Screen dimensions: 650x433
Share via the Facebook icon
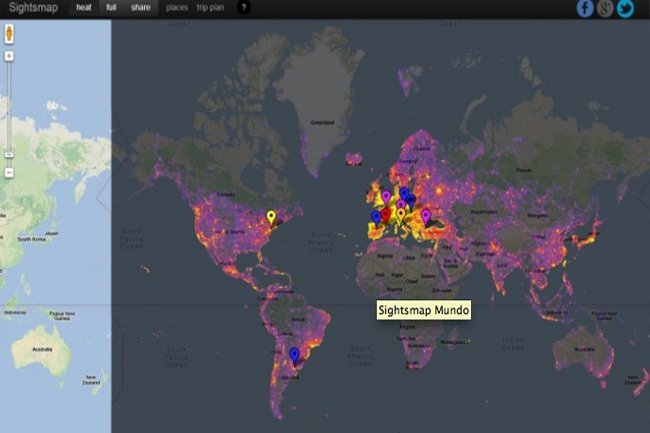pyautogui.click(x=585, y=8)
